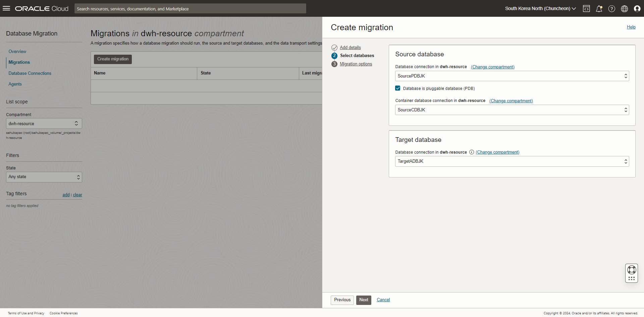Go to the Add details step
The width and height of the screenshot is (644, 317).
(x=350, y=48)
